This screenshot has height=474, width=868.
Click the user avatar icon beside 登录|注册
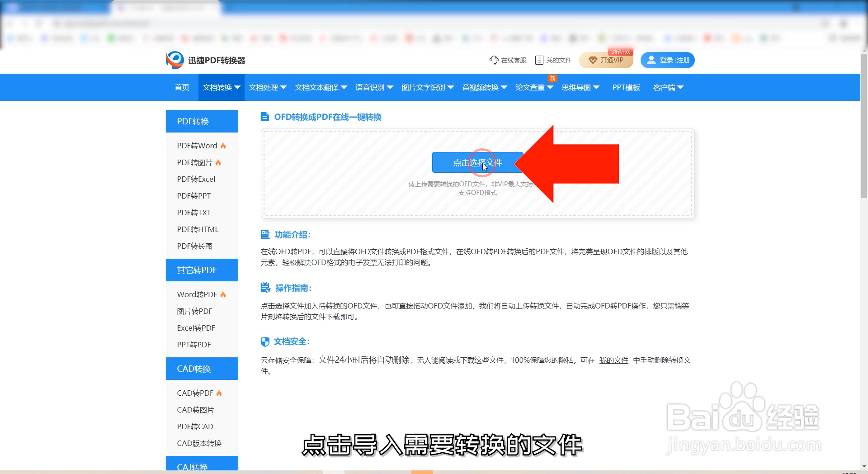651,60
